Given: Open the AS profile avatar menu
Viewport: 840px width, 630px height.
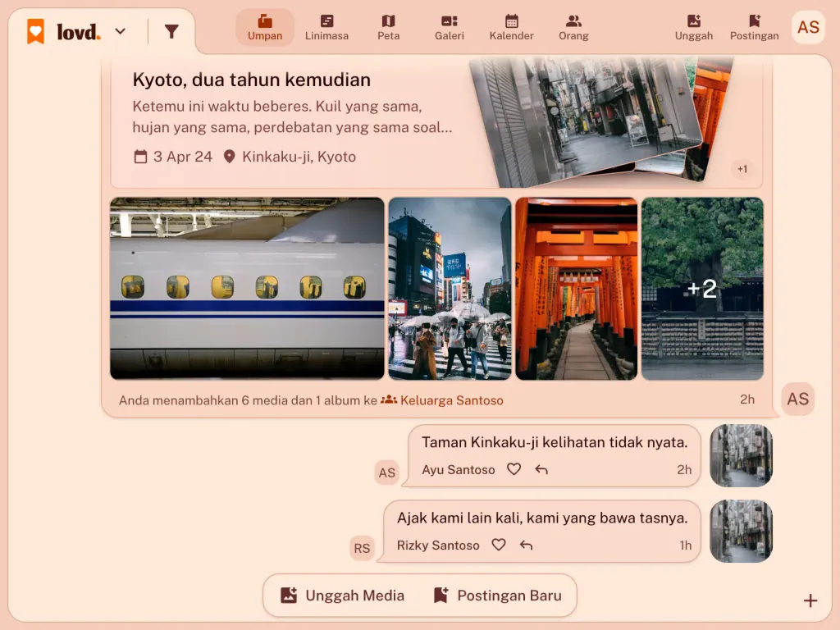Looking at the screenshot, I should tap(808, 27).
